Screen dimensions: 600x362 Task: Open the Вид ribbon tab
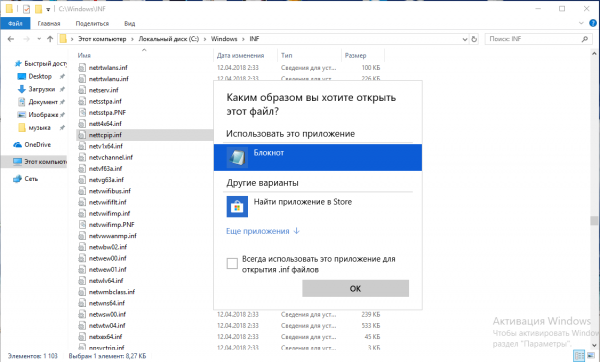[129, 23]
